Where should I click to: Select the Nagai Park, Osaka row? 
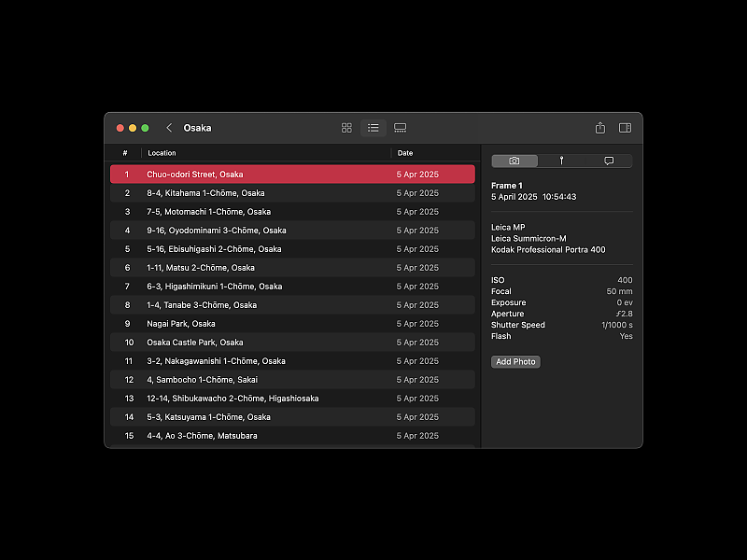(x=292, y=324)
